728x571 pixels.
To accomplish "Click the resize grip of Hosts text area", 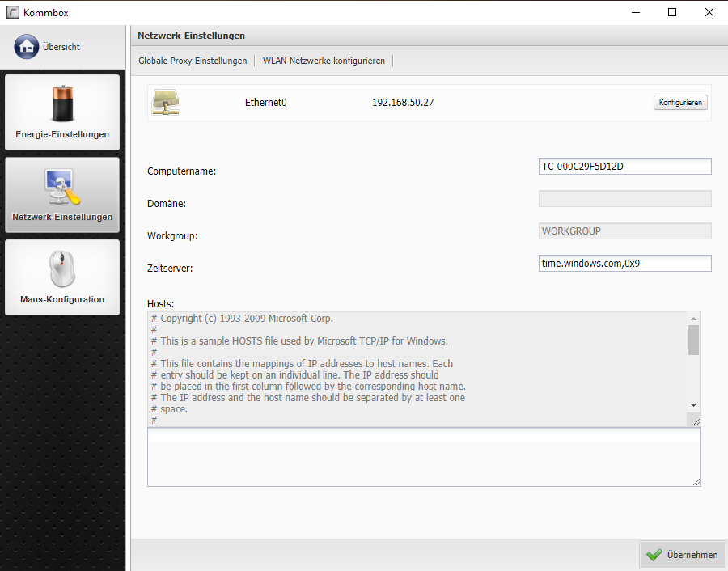I will tap(696, 421).
